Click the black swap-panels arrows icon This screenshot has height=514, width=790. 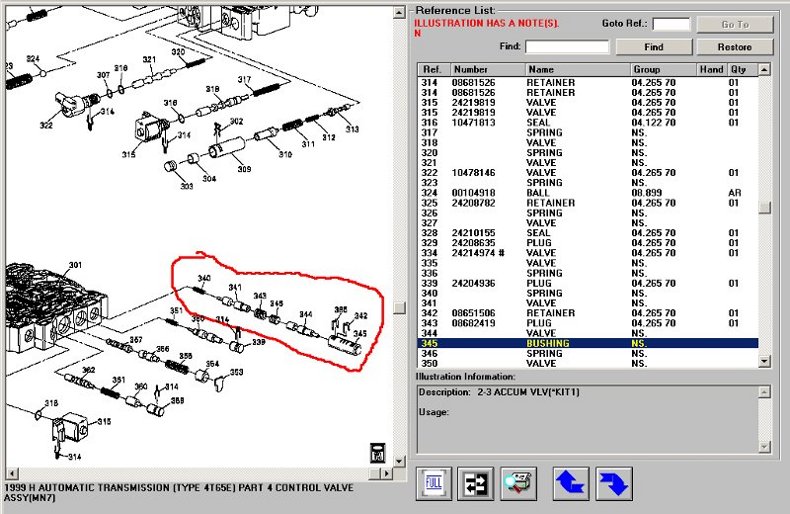coord(476,483)
